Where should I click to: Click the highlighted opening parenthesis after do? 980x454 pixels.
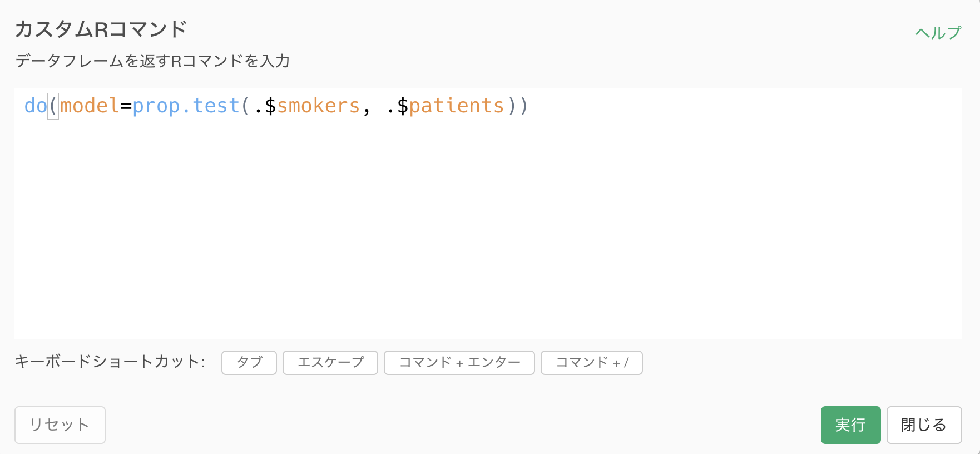pyautogui.click(x=53, y=106)
